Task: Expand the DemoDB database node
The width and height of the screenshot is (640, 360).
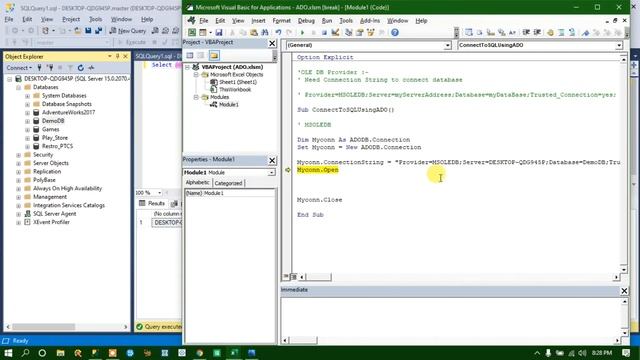Action: [x=27, y=121]
